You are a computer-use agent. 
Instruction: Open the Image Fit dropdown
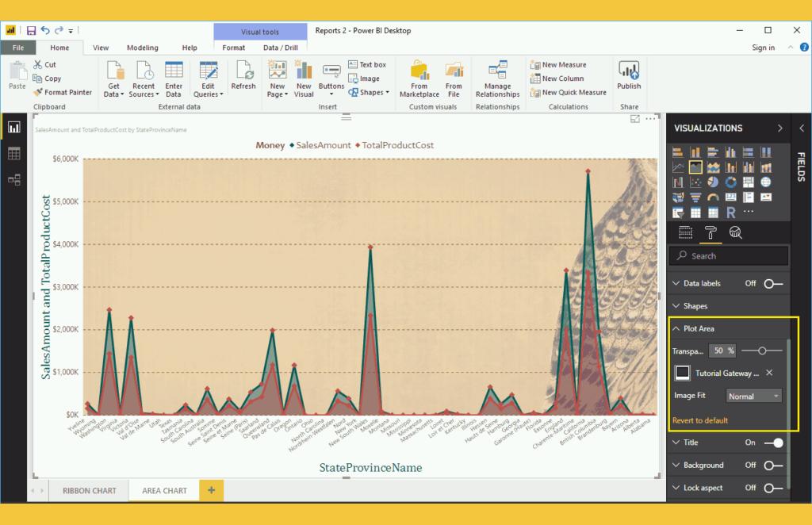[x=753, y=396]
